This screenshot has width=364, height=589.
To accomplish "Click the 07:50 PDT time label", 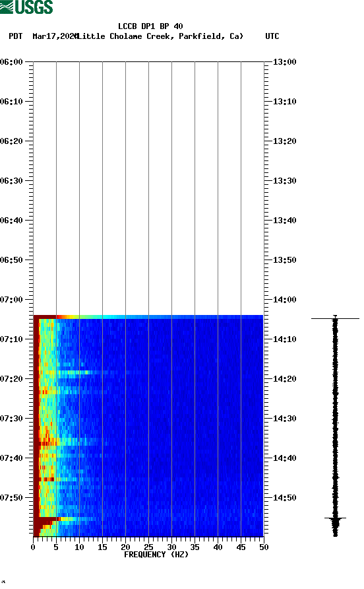I will coord(12,498).
